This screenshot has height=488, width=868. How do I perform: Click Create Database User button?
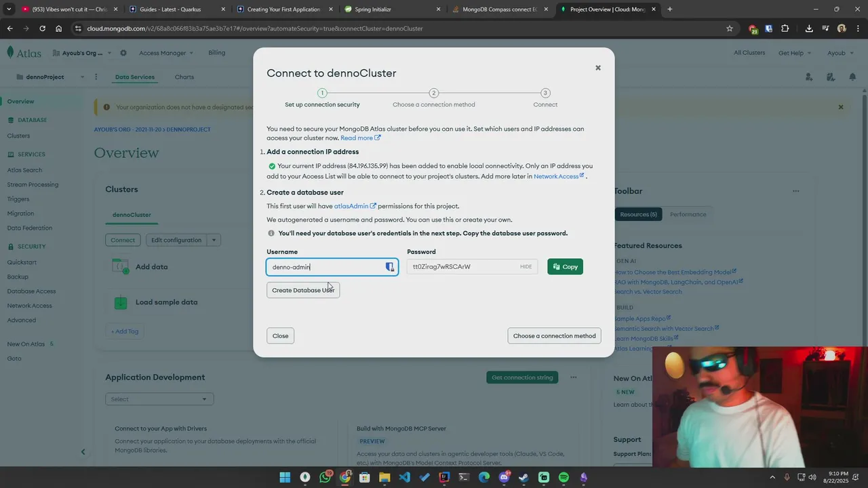(x=303, y=290)
